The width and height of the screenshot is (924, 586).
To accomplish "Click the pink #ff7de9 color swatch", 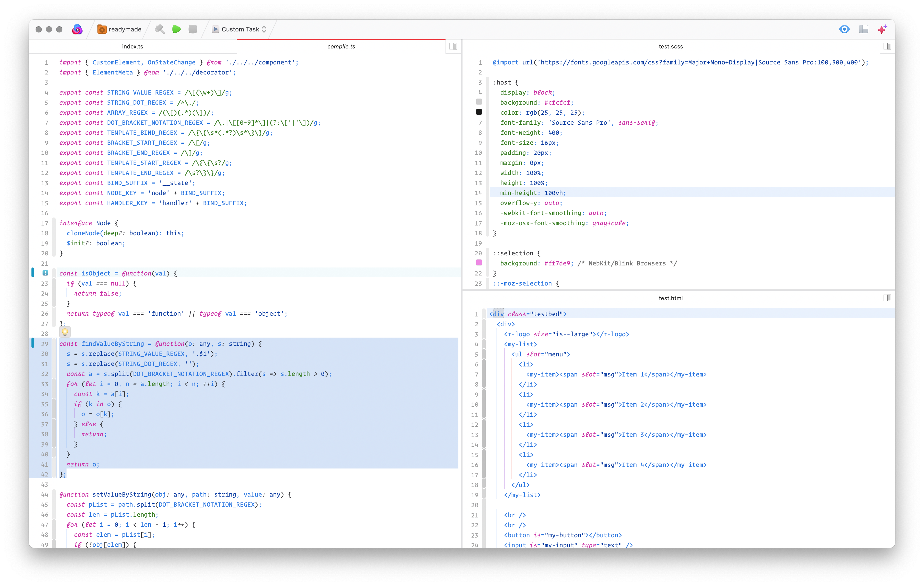I will (x=479, y=263).
